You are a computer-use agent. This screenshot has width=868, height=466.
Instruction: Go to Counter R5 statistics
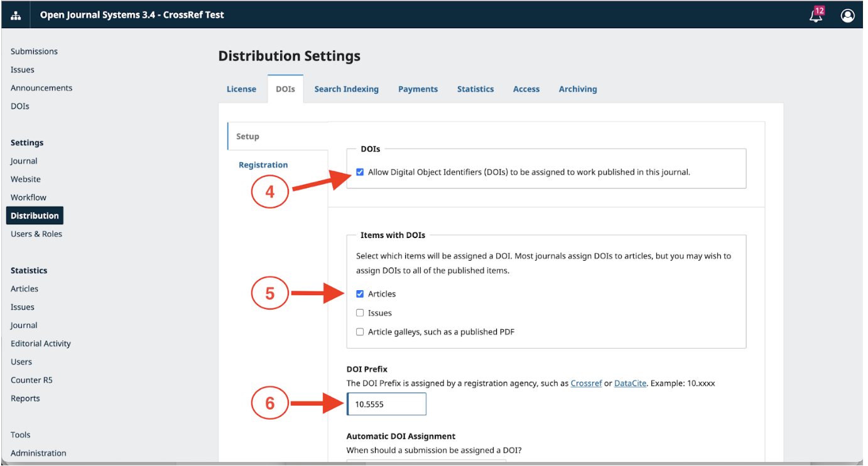[31, 379]
